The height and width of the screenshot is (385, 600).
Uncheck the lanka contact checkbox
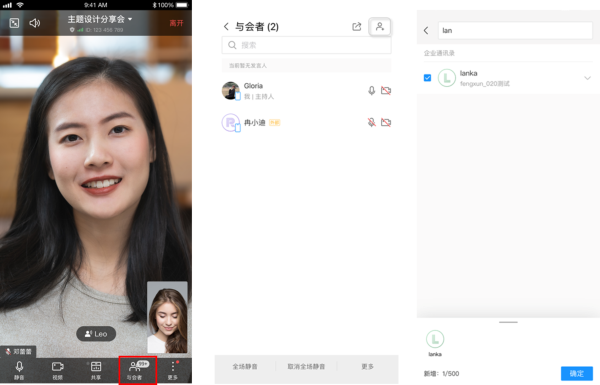pyautogui.click(x=427, y=78)
